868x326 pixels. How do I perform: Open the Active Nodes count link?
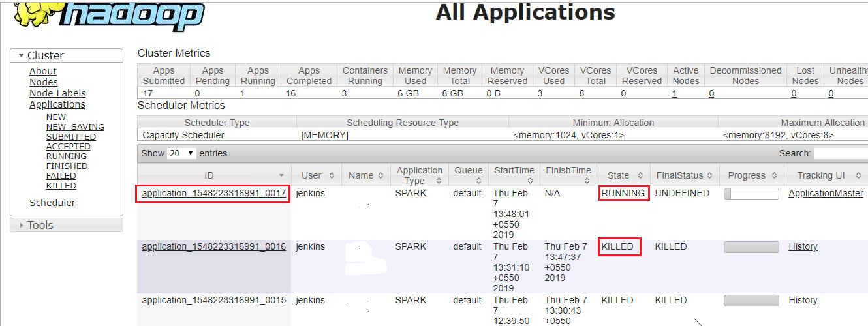(x=674, y=93)
